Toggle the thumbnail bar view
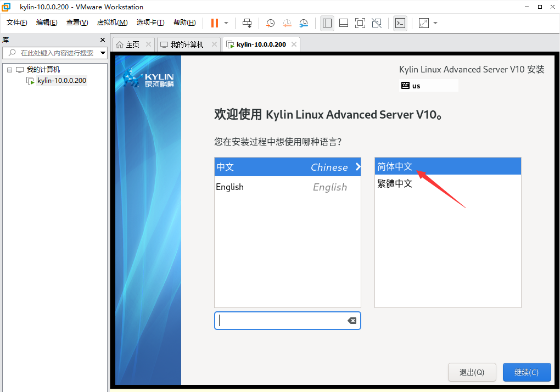560x392 pixels. pos(344,23)
